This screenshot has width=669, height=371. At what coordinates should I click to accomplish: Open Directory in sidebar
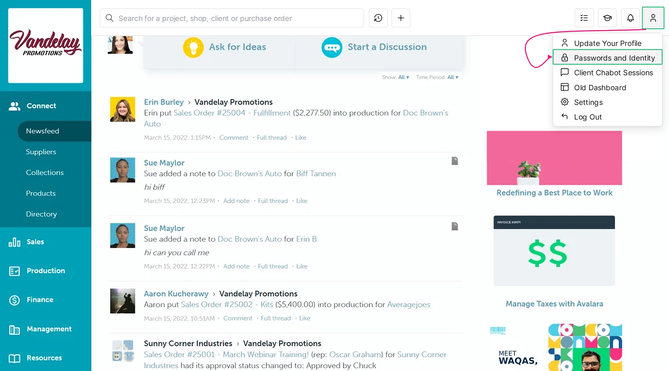click(x=41, y=214)
